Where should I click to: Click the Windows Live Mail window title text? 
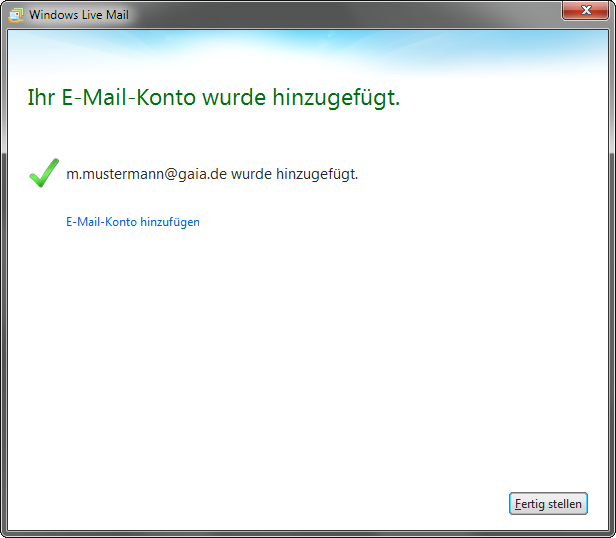(x=79, y=15)
